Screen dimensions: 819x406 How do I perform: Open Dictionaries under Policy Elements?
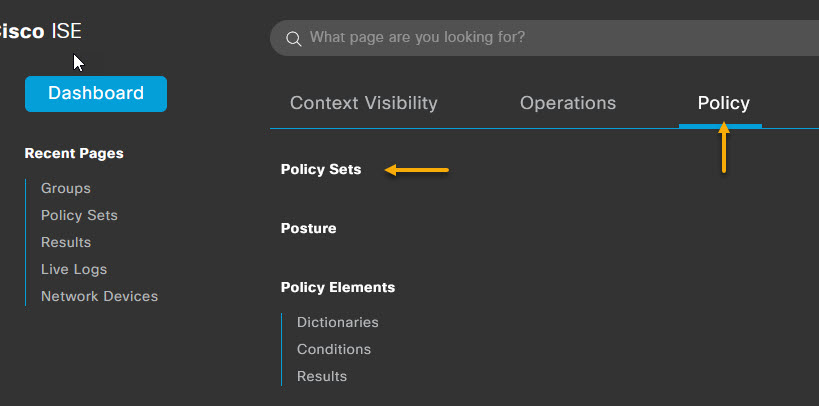tap(337, 322)
